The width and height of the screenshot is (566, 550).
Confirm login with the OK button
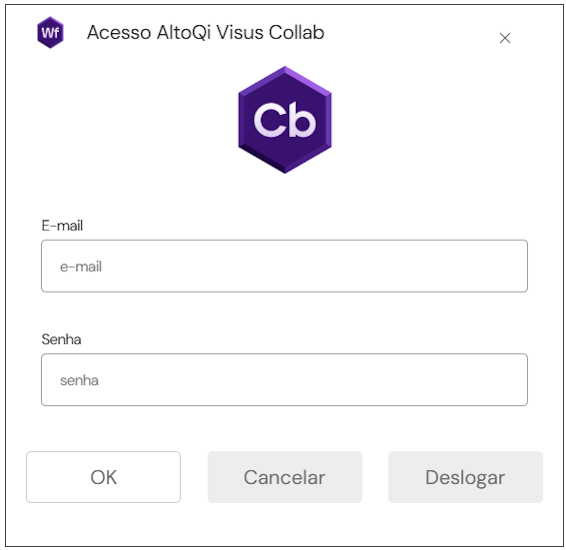103,477
